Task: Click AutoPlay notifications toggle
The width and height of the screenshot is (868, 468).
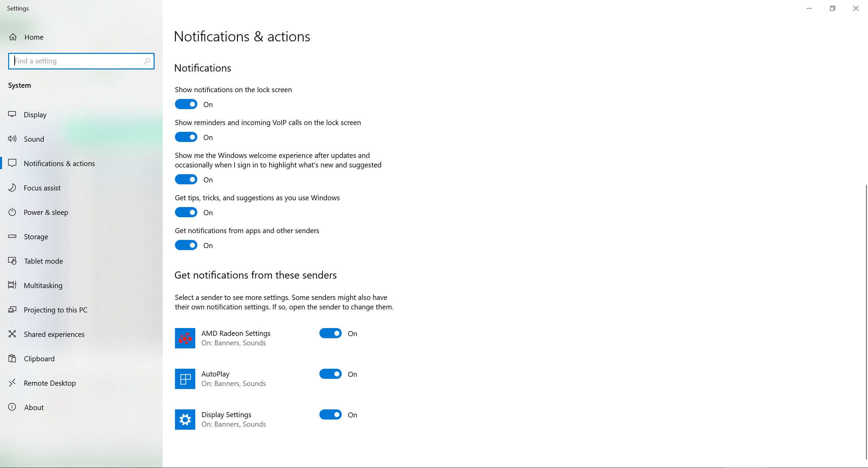Action: pyautogui.click(x=331, y=374)
